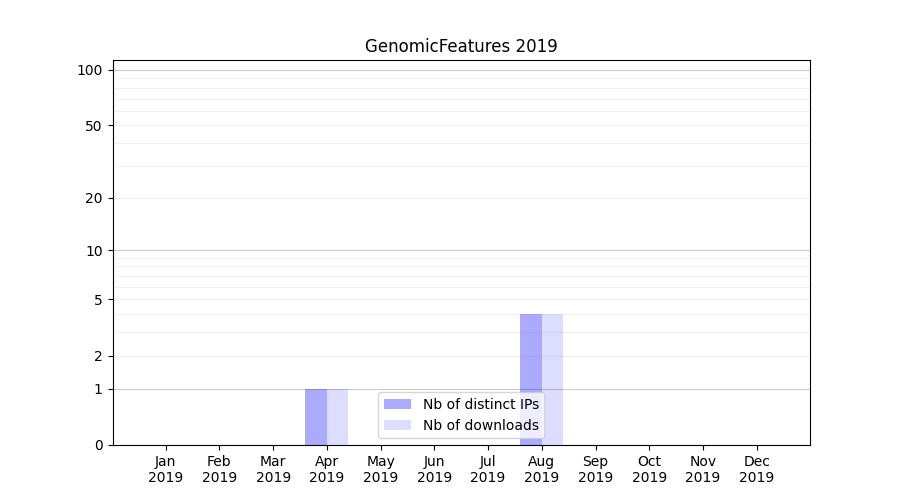
Task: Click the Aug 2019 x-axis label
Action: click(541, 469)
